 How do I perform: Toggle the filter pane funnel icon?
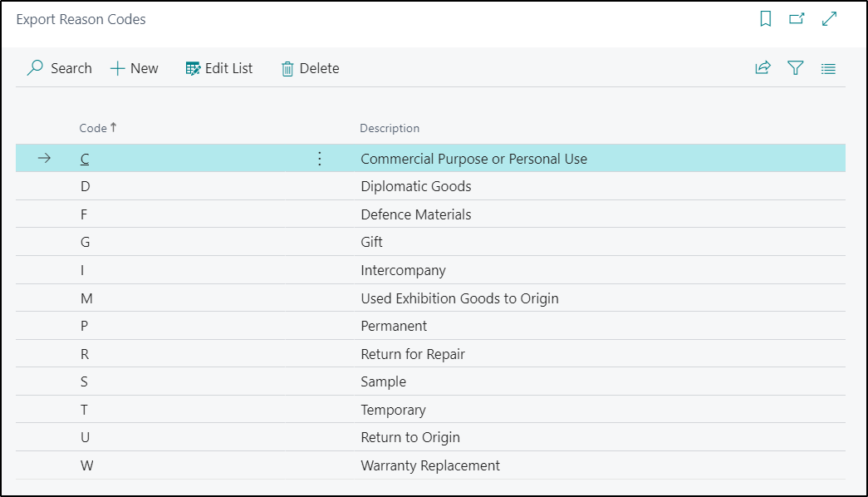pyautogui.click(x=796, y=68)
